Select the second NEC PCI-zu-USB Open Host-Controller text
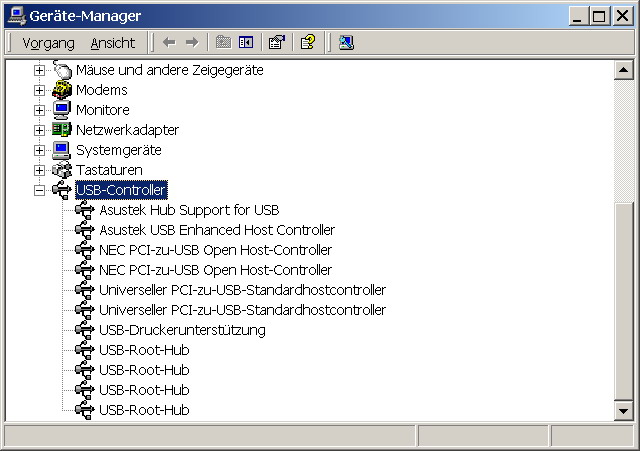This screenshot has width=640, height=451. point(216,270)
